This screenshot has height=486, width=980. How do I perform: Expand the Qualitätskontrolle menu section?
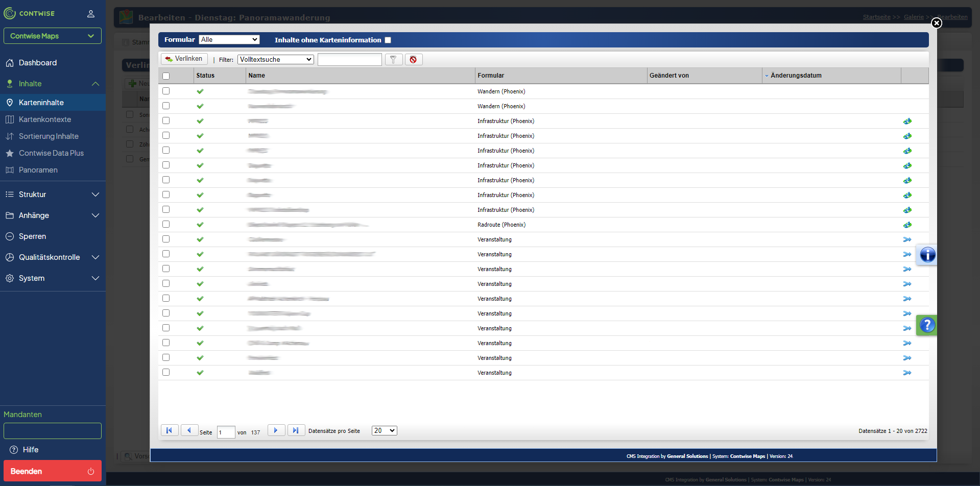point(95,257)
